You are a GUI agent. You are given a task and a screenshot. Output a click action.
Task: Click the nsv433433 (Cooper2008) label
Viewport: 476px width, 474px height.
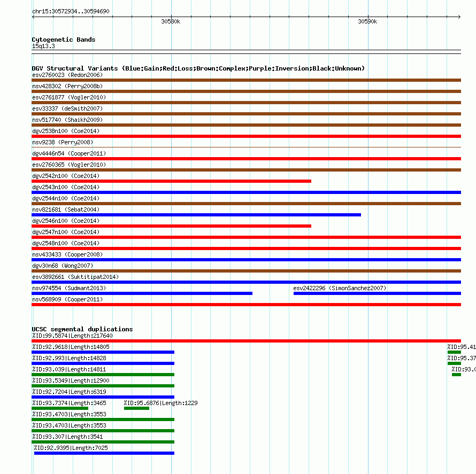(67, 254)
